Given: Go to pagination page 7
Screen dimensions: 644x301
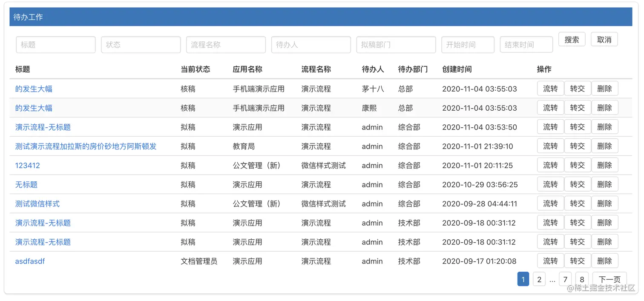Looking at the screenshot, I should tap(565, 279).
